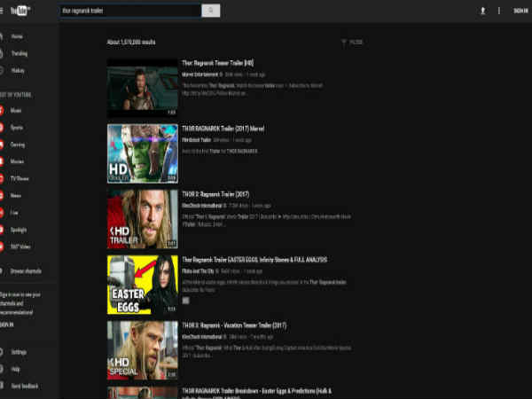
Task: Open the Teaser Trailer [HD] video thumbnail
Action: pyautogui.click(x=143, y=88)
